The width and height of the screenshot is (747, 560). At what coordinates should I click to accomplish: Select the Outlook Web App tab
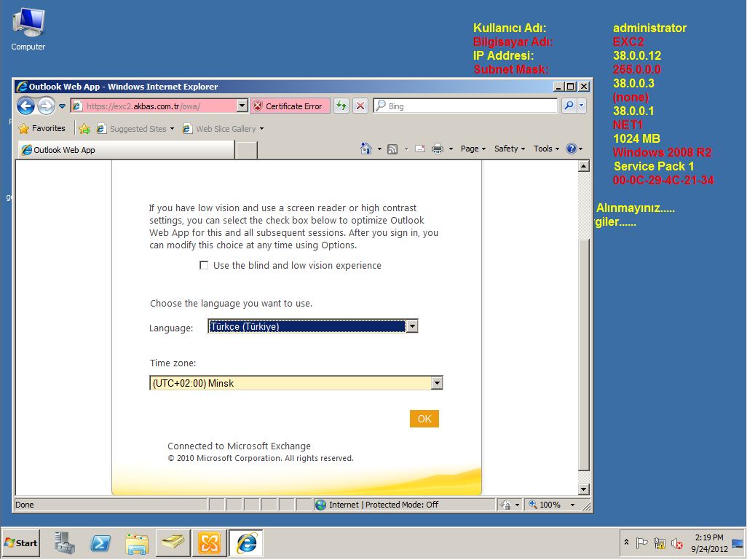coord(126,150)
